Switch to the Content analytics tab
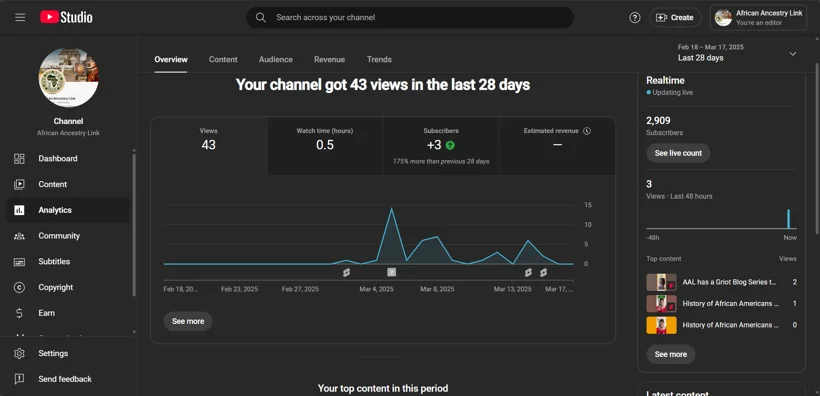Screen dimensions: 820x396 click(x=223, y=59)
